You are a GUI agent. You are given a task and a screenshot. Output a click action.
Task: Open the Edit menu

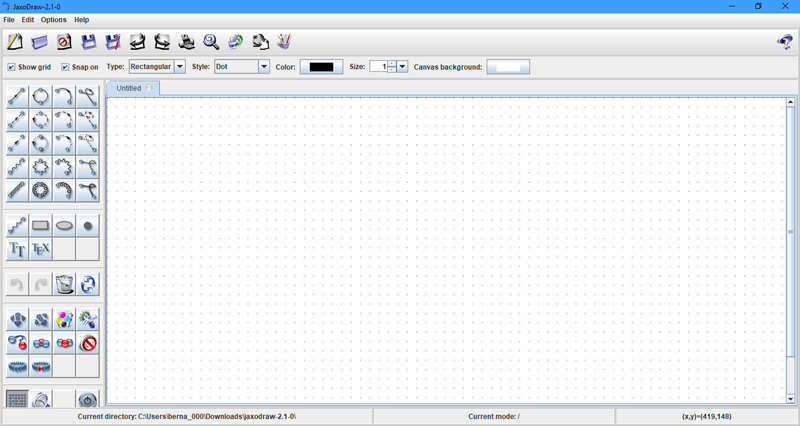pos(28,20)
